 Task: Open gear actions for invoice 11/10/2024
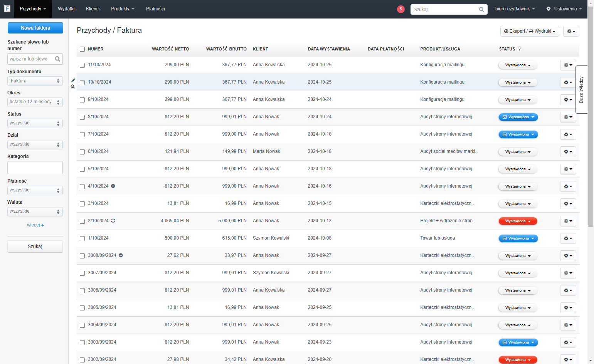(568, 65)
